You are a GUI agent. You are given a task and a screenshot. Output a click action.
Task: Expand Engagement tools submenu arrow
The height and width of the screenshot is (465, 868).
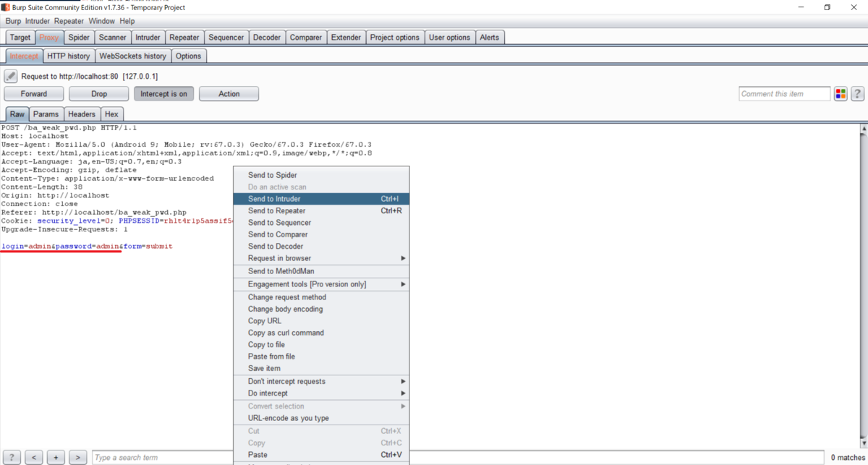404,284
